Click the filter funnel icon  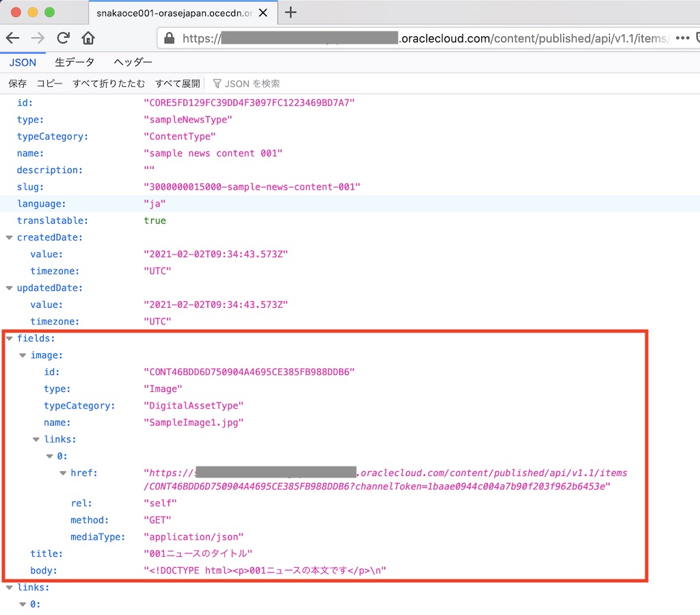[217, 83]
